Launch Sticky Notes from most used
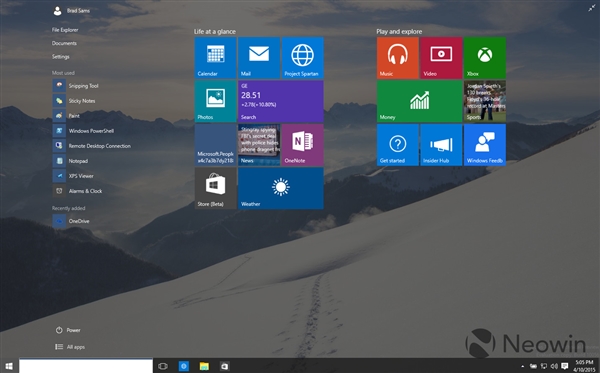The height and width of the screenshot is (373, 600). pos(74,101)
